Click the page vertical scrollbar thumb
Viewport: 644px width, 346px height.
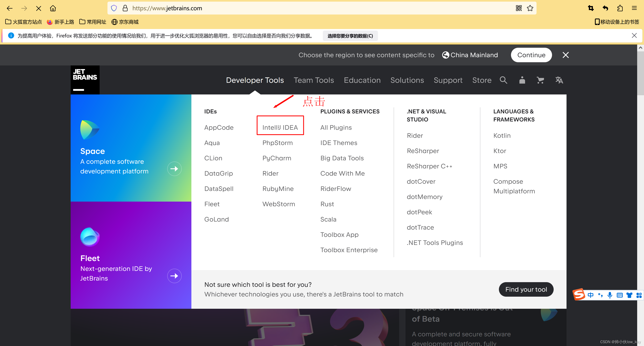click(x=640, y=73)
